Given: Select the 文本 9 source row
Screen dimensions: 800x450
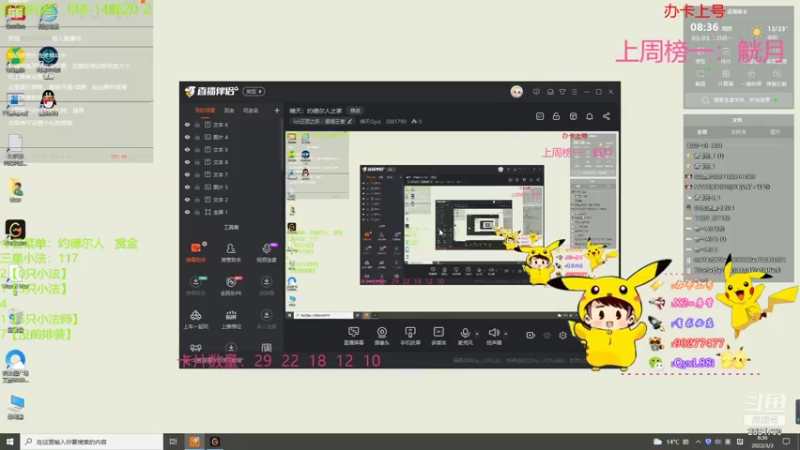Looking at the screenshot, I should 230,149.
